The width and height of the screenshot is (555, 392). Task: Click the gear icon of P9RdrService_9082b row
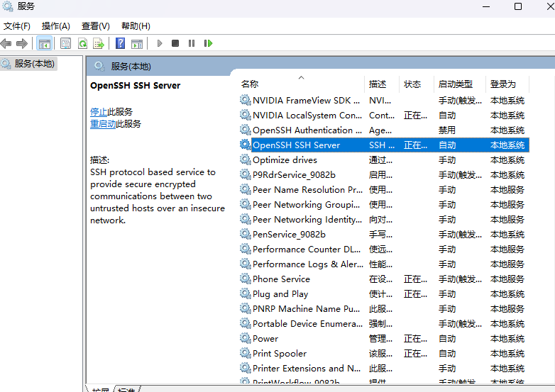245,174
